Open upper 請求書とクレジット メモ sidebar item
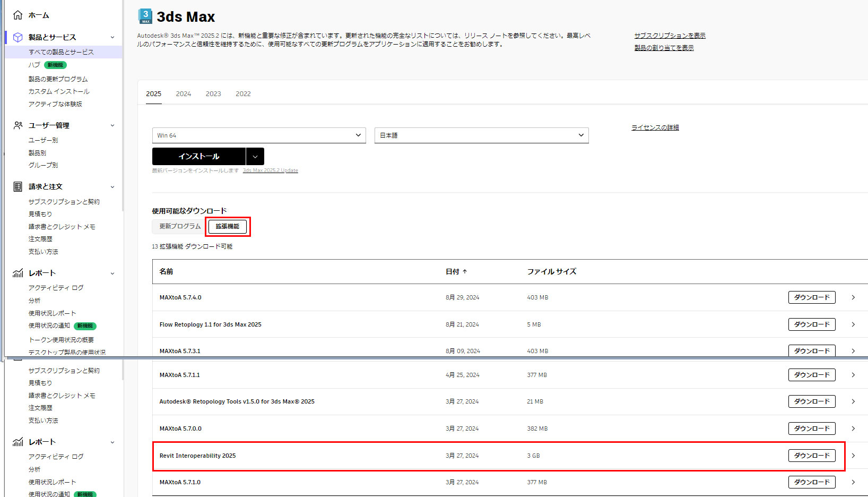Screen dimensions: 868x497 (x=62, y=227)
